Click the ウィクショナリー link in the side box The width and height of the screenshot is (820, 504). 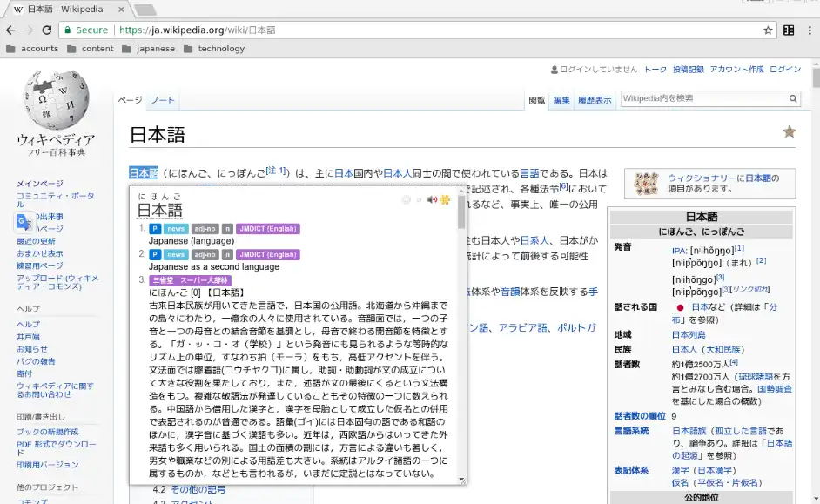(702, 178)
